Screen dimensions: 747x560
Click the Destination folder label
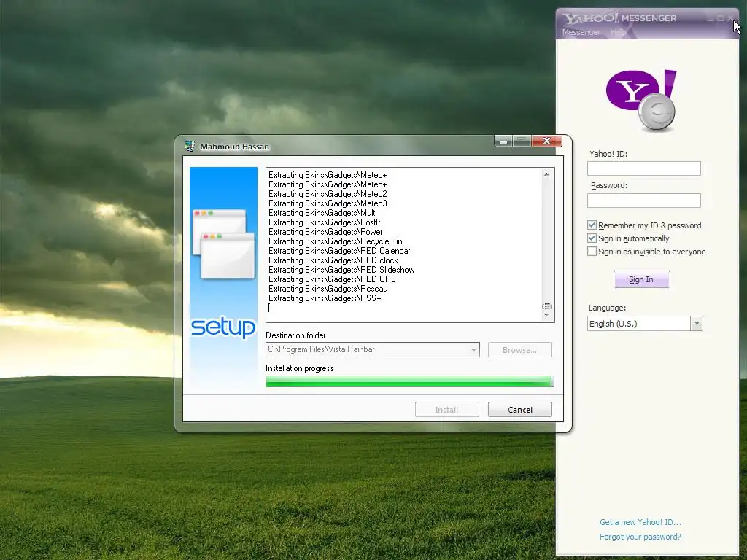(x=295, y=335)
